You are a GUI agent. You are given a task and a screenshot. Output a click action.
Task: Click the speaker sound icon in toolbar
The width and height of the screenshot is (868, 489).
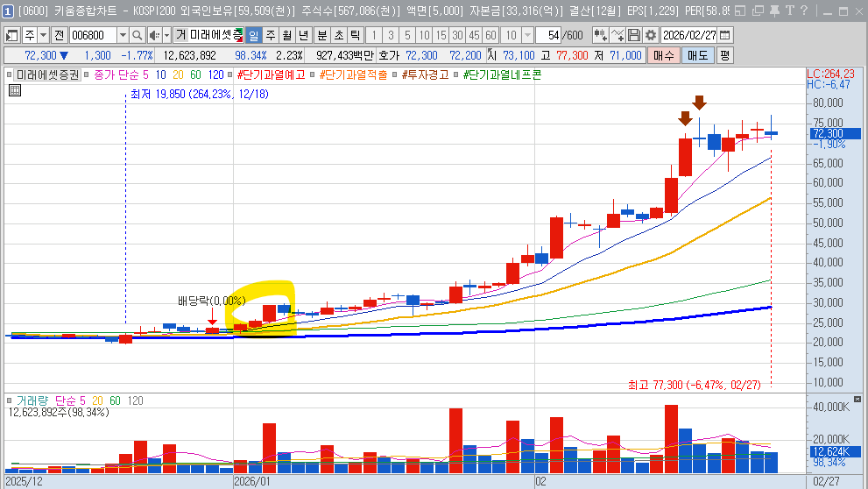[155, 35]
